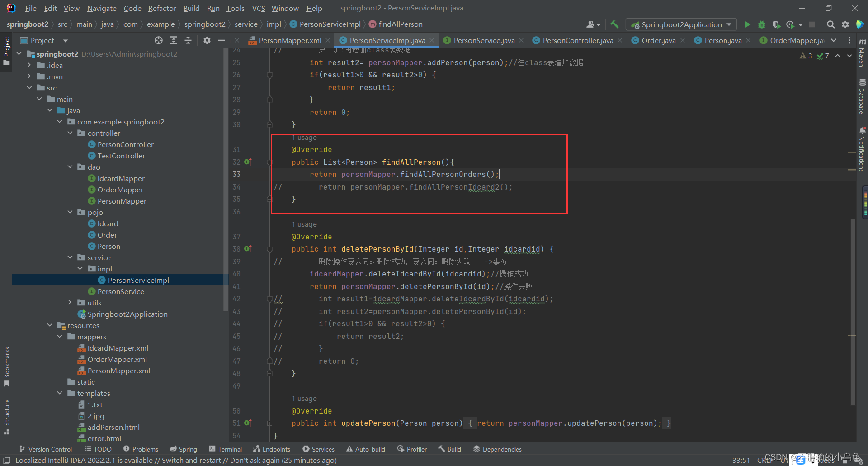Image resolution: width=868 pixels, height=466 pixels.
Task: Click line:column 33:51 in status bar
Action: pos(741,460)
